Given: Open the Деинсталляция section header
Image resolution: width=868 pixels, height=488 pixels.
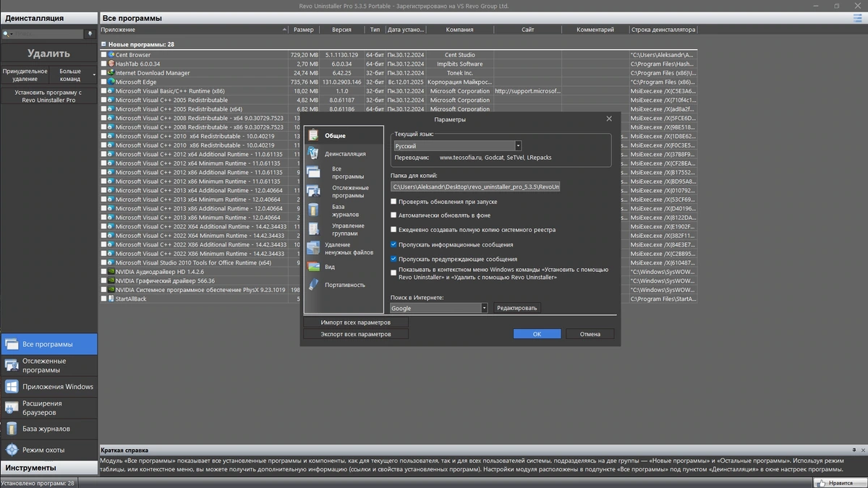Looking at the screenshot, I should 48,18.
